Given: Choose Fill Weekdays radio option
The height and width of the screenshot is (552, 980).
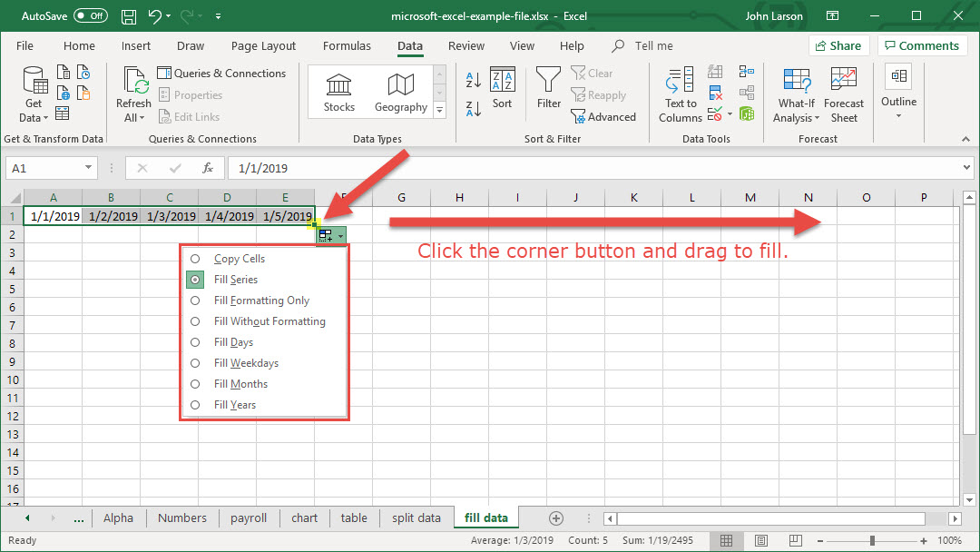Looking at the screenshot, I should click(195, 363).
